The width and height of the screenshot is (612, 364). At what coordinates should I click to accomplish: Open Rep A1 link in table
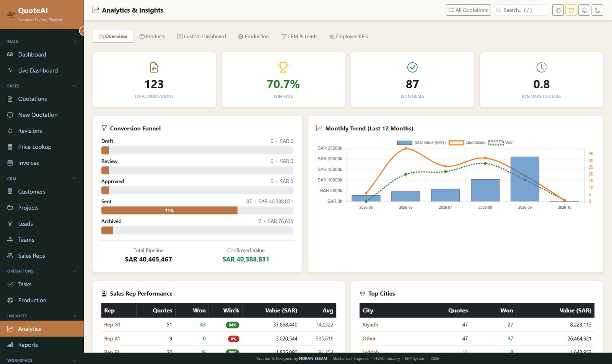(x=112, y=339)
